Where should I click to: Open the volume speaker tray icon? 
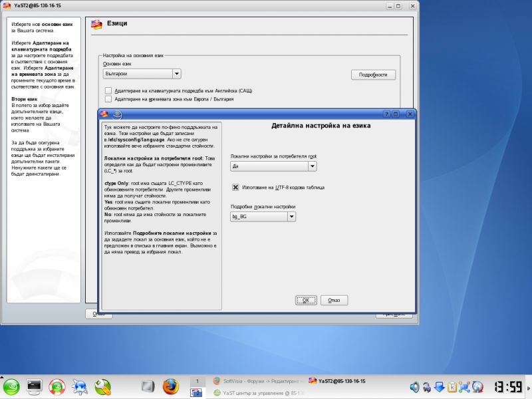(414, 387)
